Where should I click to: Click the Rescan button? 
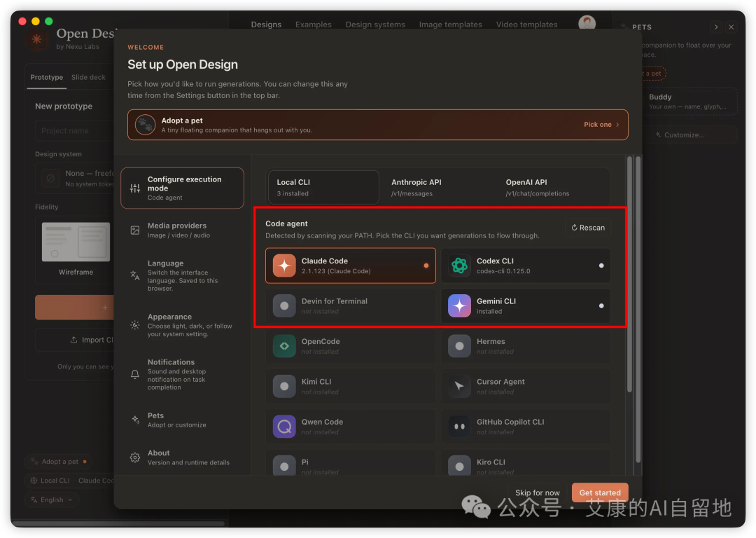[x=588, y=228]
